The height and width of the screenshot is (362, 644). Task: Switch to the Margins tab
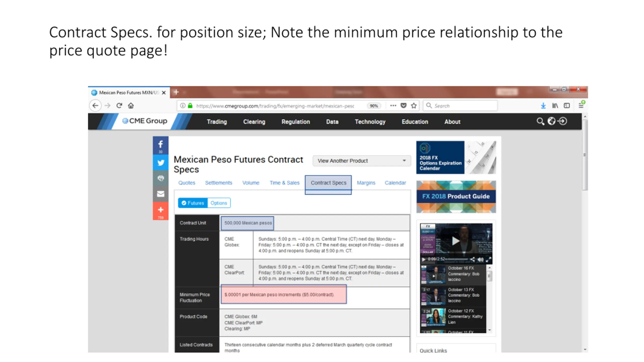click(x=366, y=183)
